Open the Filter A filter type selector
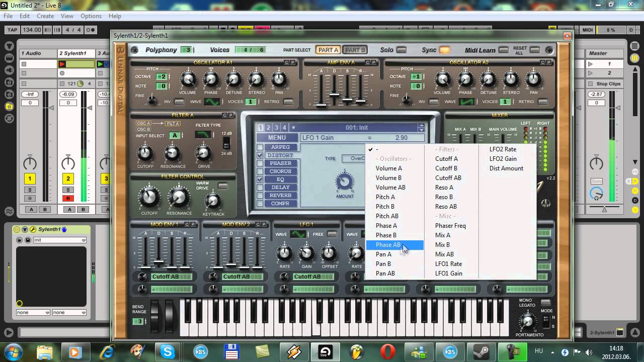644x362 pixels. [203, 135]
